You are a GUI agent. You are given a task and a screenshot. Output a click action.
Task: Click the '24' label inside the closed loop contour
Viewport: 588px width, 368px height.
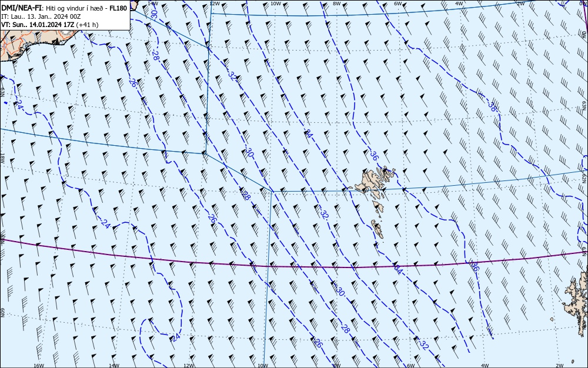[x=176, y=337]
